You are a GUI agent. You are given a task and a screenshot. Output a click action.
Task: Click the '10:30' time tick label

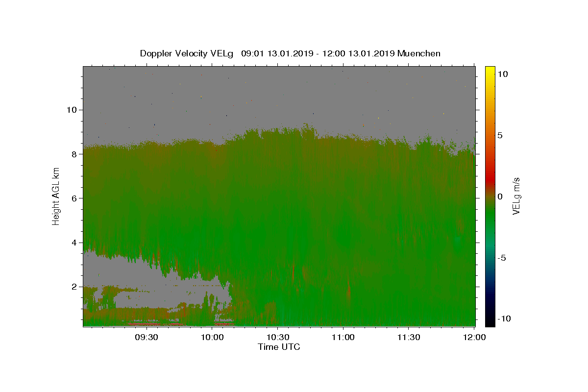tap(277, 338)
